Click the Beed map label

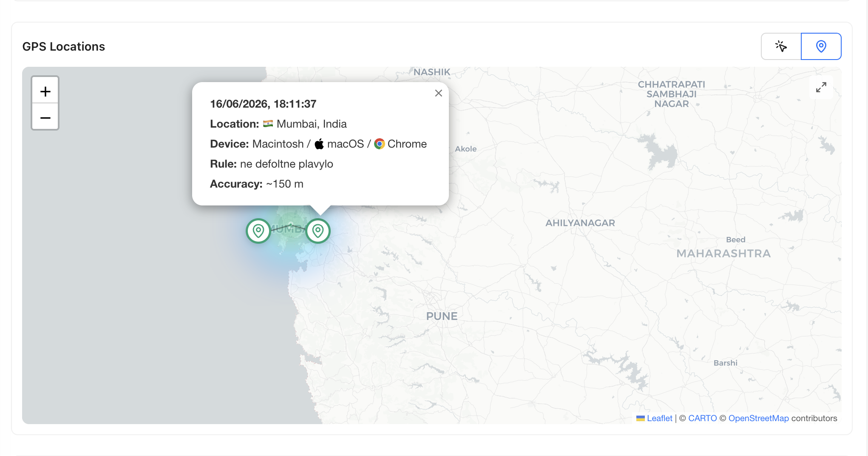(x=735, y=239)
